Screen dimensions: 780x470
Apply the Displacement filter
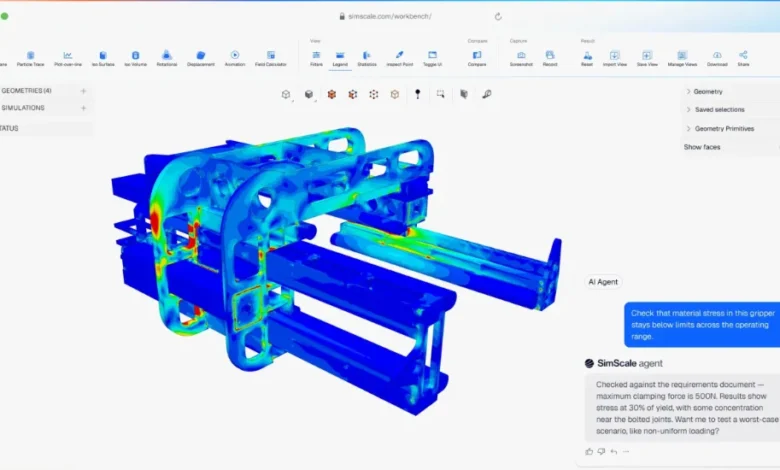[201, 58]
